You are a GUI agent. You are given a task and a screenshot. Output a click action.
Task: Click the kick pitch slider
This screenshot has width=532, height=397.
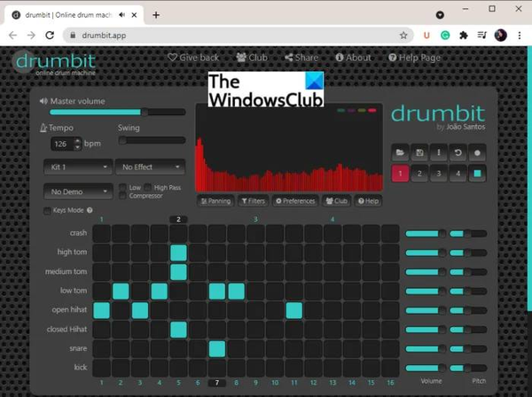(x=468, y=368)
